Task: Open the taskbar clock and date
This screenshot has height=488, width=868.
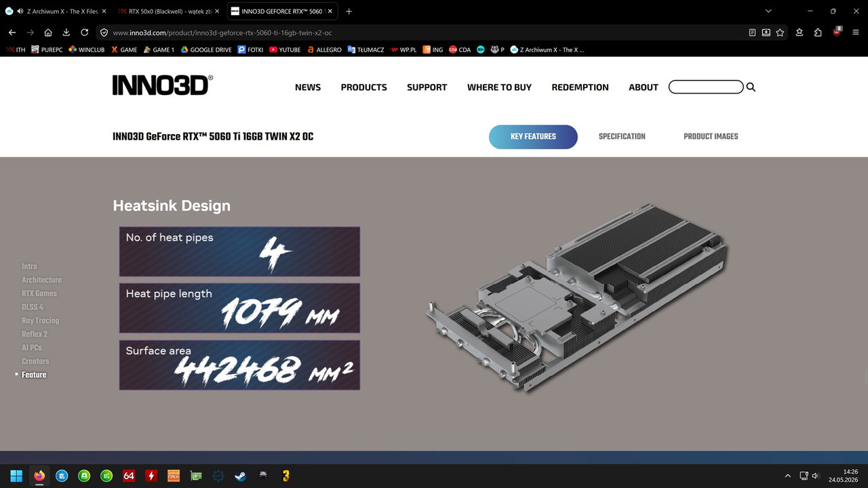Action: [844, 476]
